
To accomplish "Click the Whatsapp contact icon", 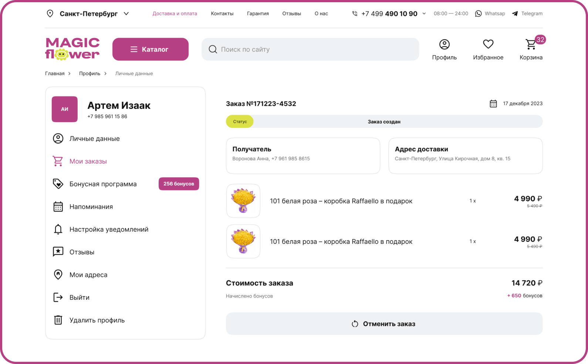I will (478, 14).
